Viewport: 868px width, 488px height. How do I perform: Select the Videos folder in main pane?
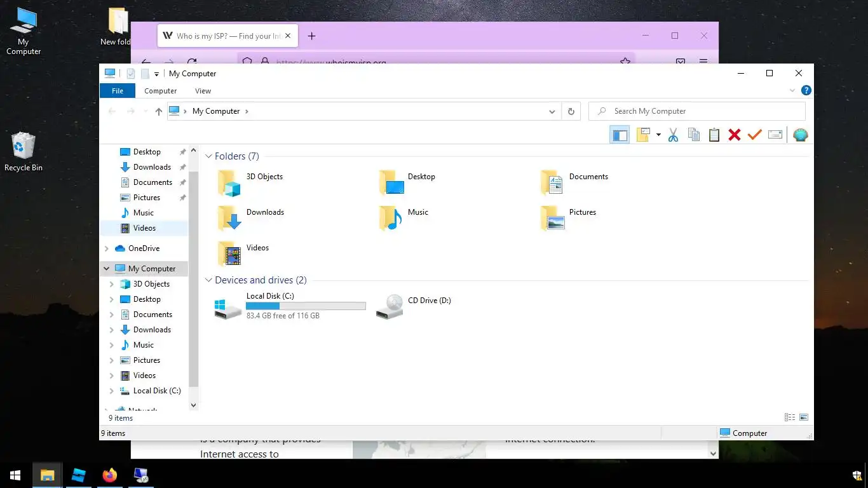pos(243,254)
